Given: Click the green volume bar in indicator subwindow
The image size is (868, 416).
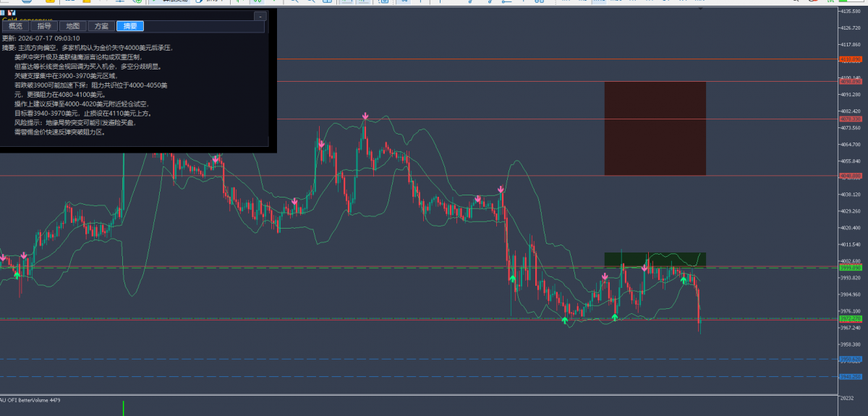Looking at the screenshot, I should 123,408.
